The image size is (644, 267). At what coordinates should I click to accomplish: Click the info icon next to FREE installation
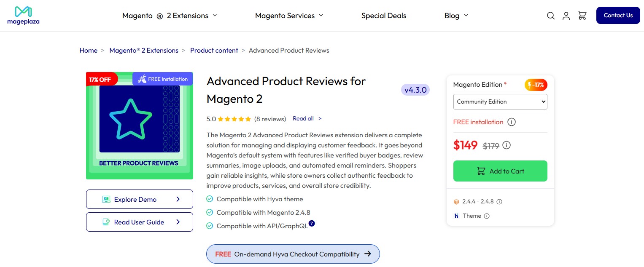click(512, 122)
